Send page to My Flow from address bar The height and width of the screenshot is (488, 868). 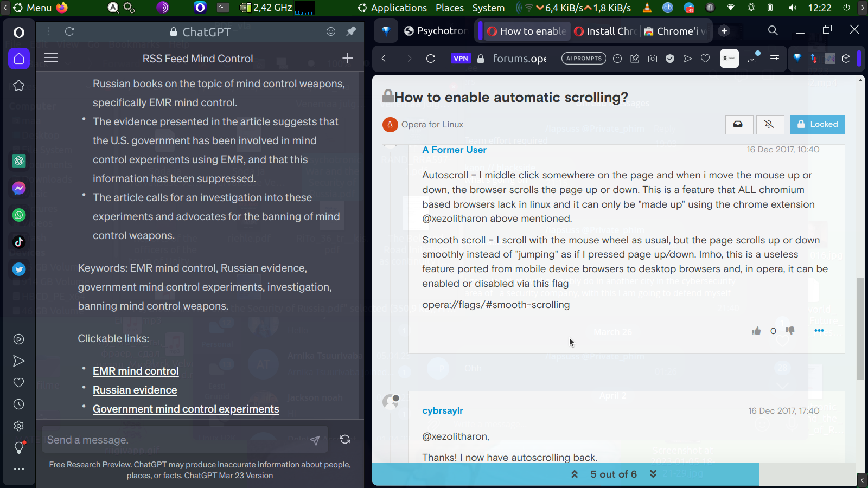click(687, 59)
